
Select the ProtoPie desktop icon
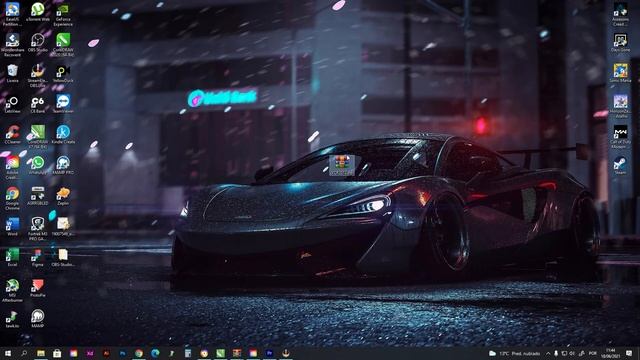[x=38, y=288]
